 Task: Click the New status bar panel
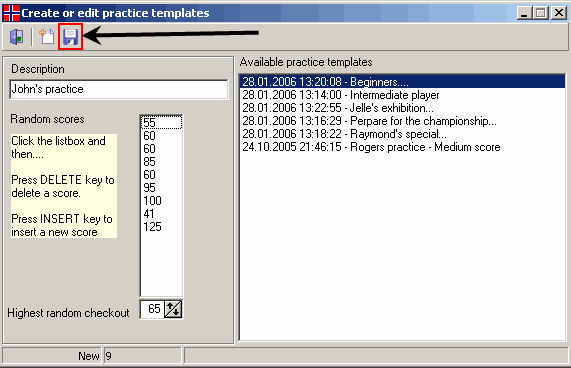tap(52, 356)
